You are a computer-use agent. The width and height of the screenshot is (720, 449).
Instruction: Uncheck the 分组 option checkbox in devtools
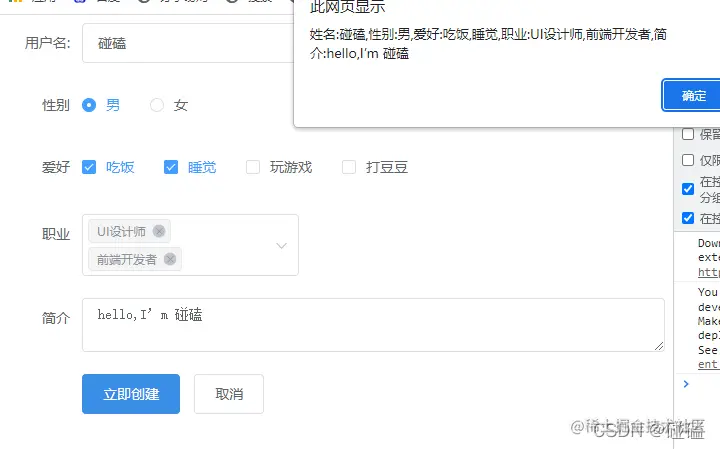688,189
